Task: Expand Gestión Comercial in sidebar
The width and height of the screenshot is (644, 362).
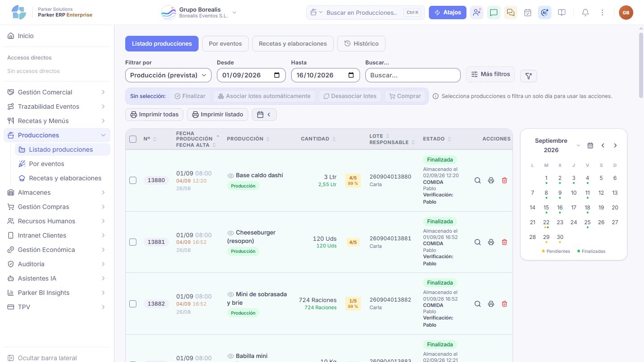Action: tap(57, 92)
